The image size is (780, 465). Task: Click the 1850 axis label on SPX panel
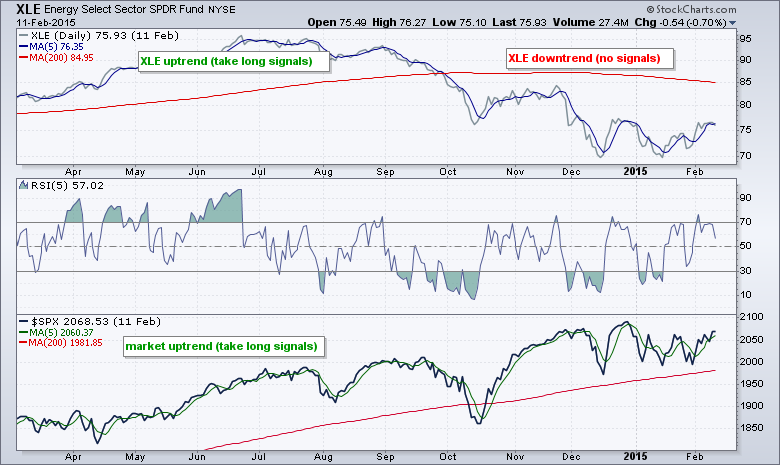pos(751,428)
